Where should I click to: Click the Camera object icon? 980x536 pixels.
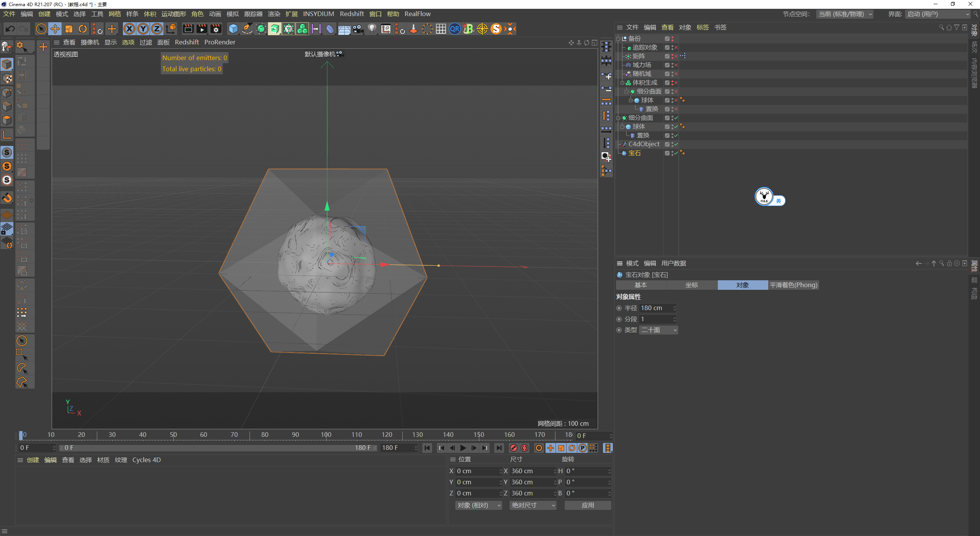pyautogui.click(x=358, y=29)
